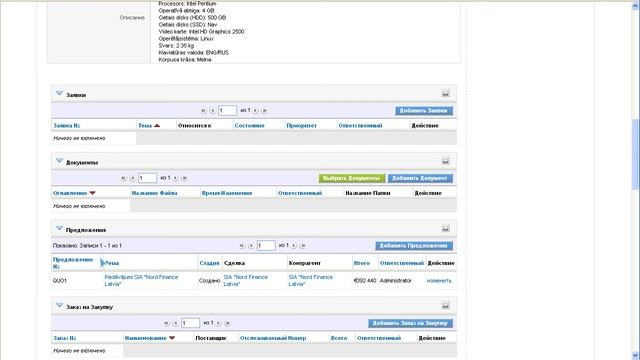Sort Документы by Название Файла column
The image size is (640, 360).
click(154, 193)
